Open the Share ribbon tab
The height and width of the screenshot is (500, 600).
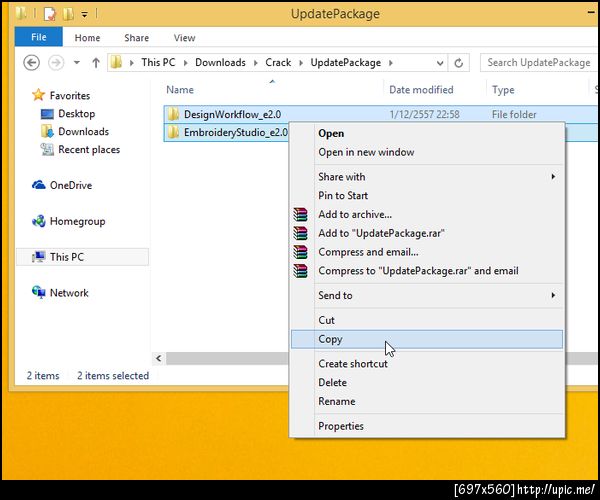point(136,37)
